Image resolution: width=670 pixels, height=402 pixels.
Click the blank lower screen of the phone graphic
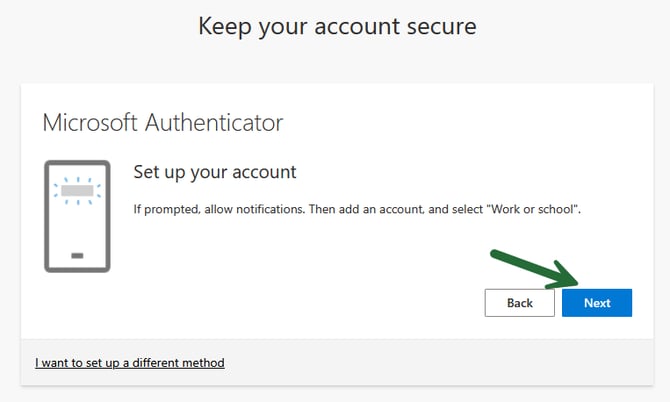point(77,228)
